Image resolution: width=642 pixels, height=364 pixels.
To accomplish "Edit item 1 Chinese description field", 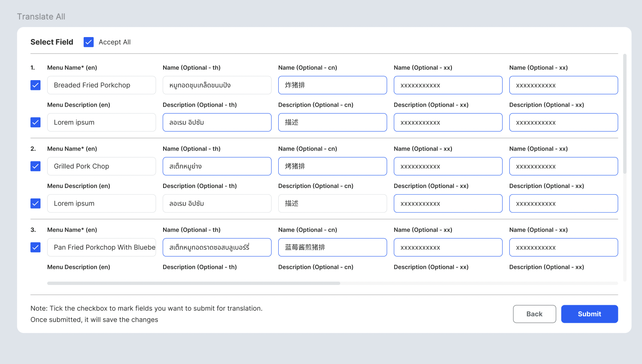I will tap(332, 122).
